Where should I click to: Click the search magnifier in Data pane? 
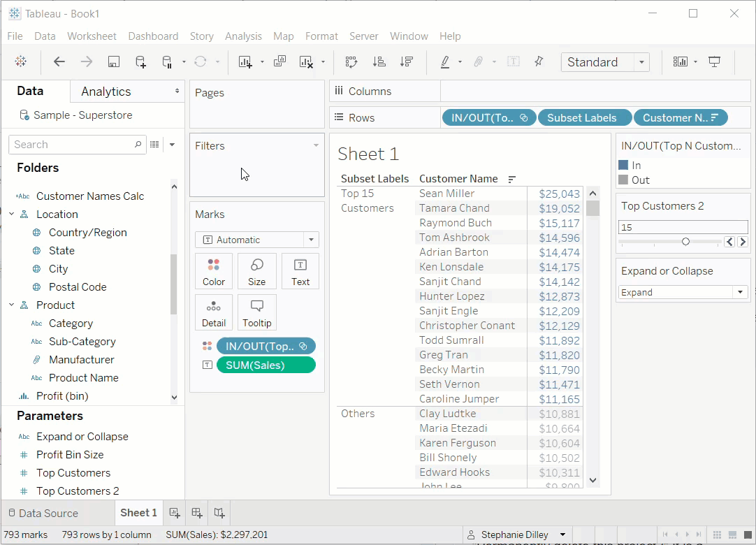pos(138,144)
